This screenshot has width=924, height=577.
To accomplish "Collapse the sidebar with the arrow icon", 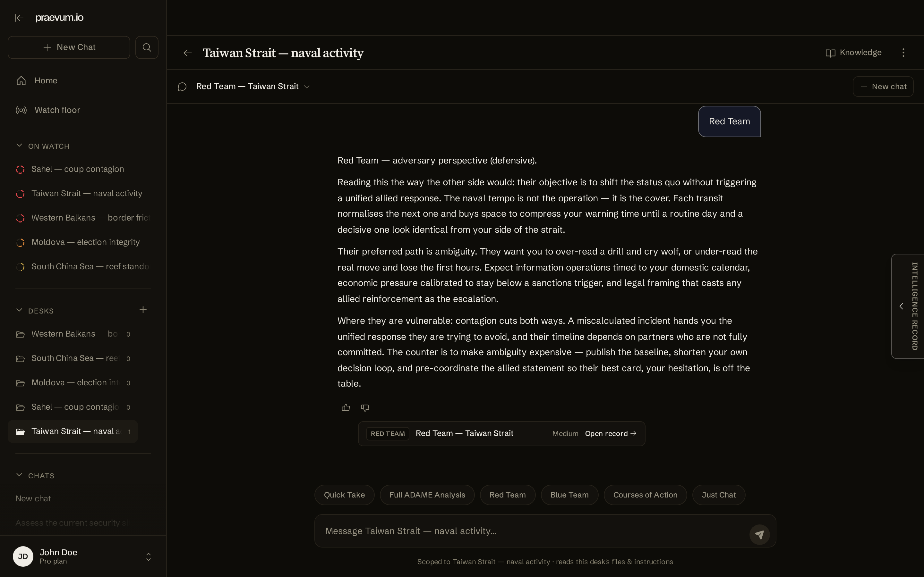I will (x=19, y=18).
